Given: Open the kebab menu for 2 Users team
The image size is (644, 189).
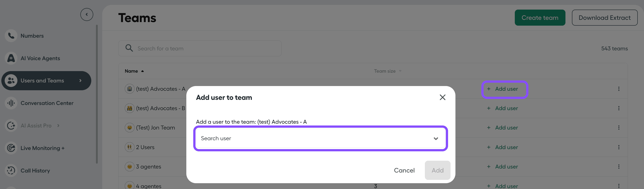Looking at the screenshot, I should 619,147.
